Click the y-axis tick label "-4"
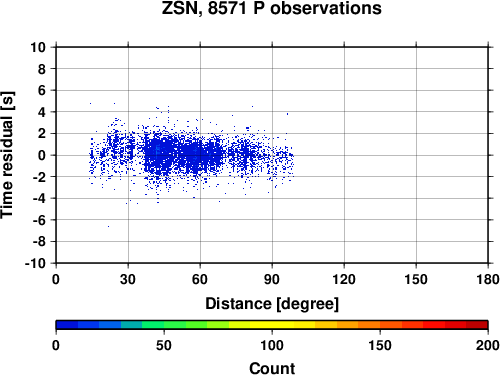The image size is (500, 375). coord(39,198)
